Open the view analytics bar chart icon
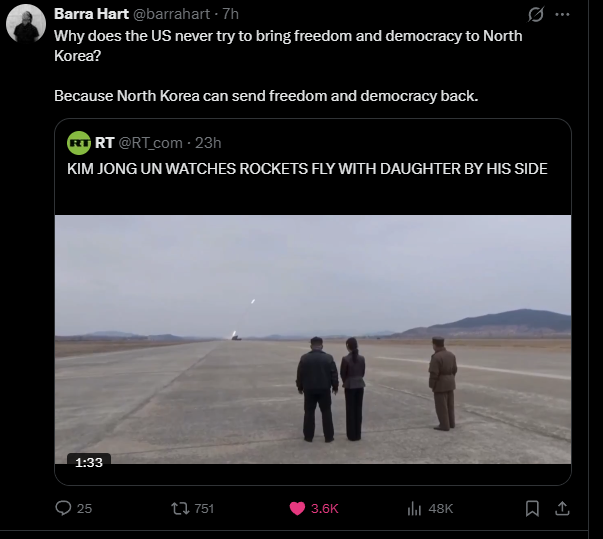This screenshot has width=603, height=539. click(x=414, y=508)
